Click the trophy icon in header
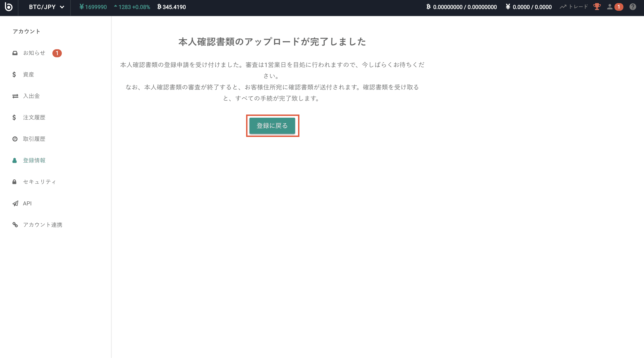The image size is (644, 358). [597, 7]
